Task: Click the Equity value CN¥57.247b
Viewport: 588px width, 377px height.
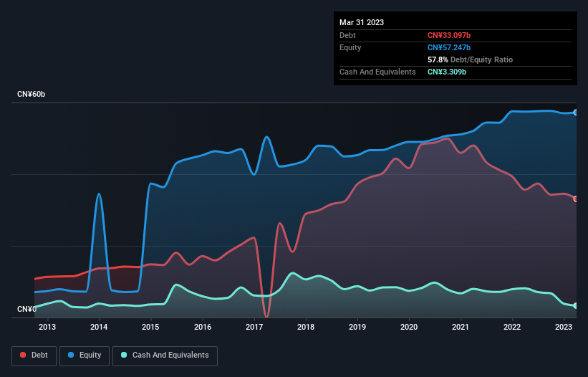Action: (449, 47)
